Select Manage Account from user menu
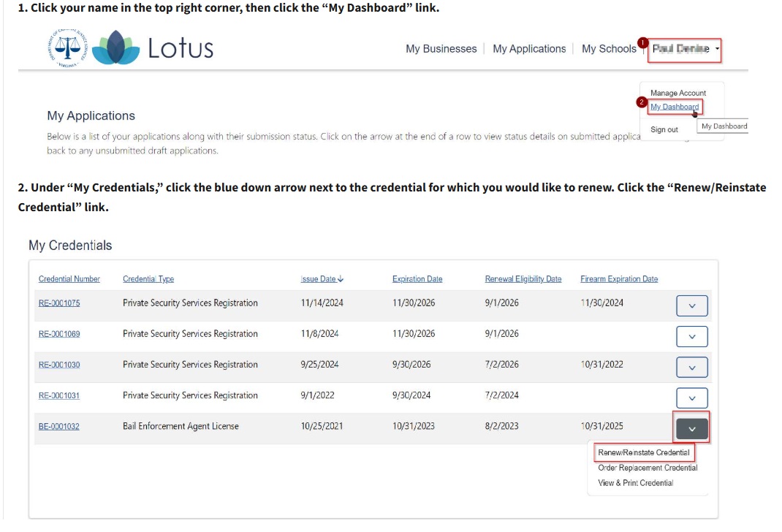 click(x=677, y=93)
